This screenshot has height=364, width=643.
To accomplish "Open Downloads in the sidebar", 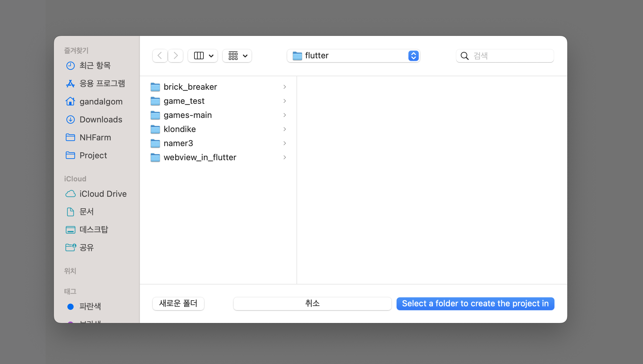I will [x=100, y=120].
